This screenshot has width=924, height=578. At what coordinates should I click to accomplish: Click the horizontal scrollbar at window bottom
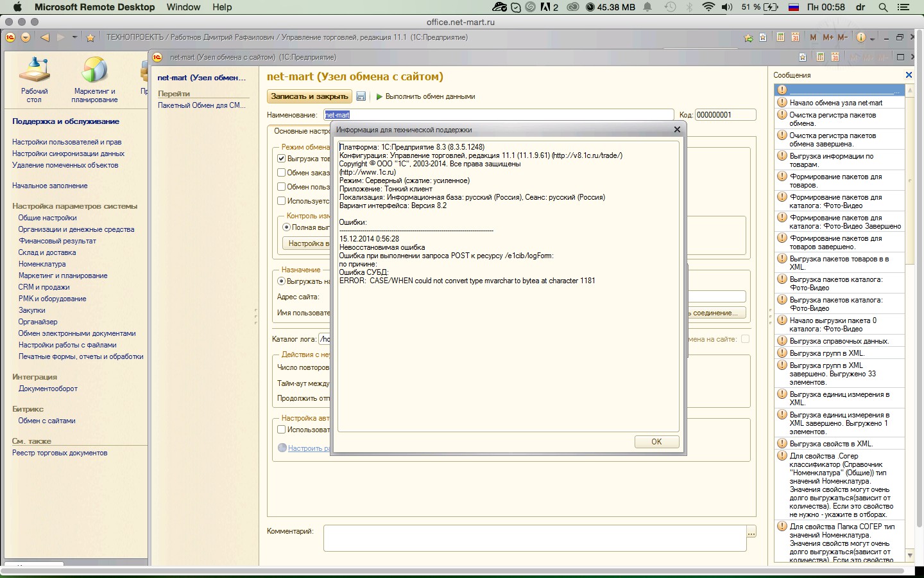tap(453, 570)
